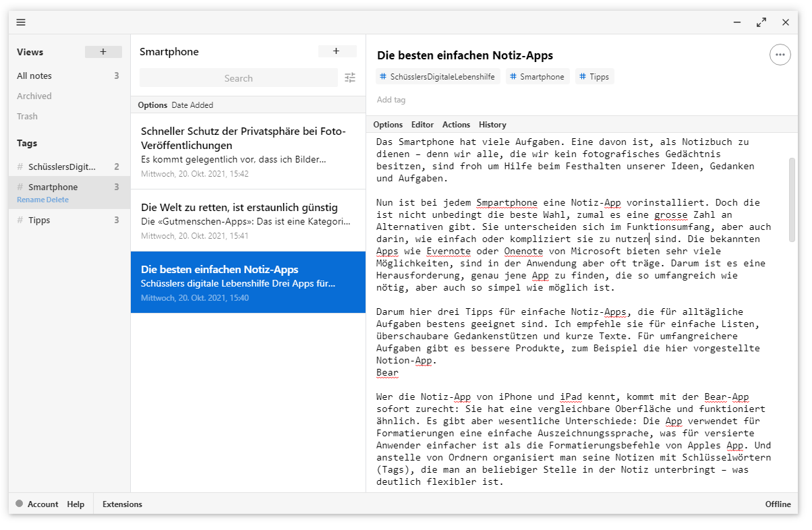
Task: Click the word Bear in editor text
Action: point(387,372)
